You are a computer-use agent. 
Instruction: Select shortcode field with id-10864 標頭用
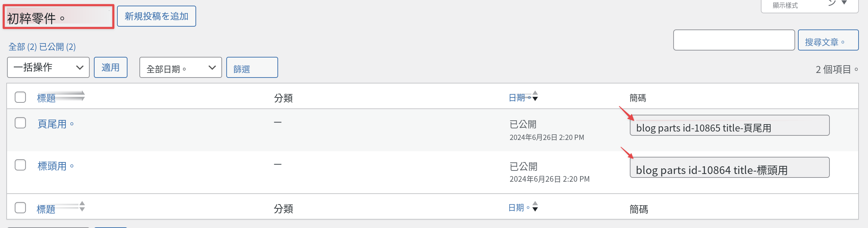[x=730, y=167]
